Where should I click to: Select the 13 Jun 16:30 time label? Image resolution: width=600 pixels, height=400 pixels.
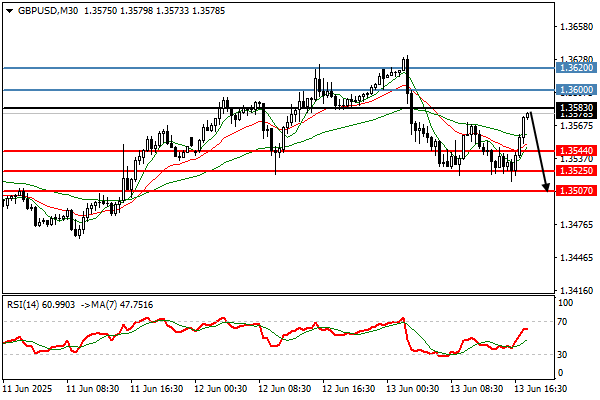coord(540,386)
